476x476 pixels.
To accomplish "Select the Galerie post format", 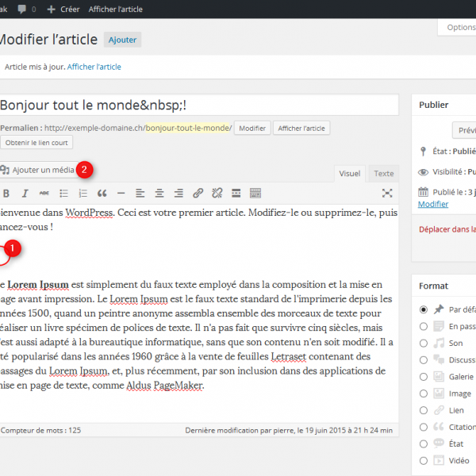I will point(424,377).
